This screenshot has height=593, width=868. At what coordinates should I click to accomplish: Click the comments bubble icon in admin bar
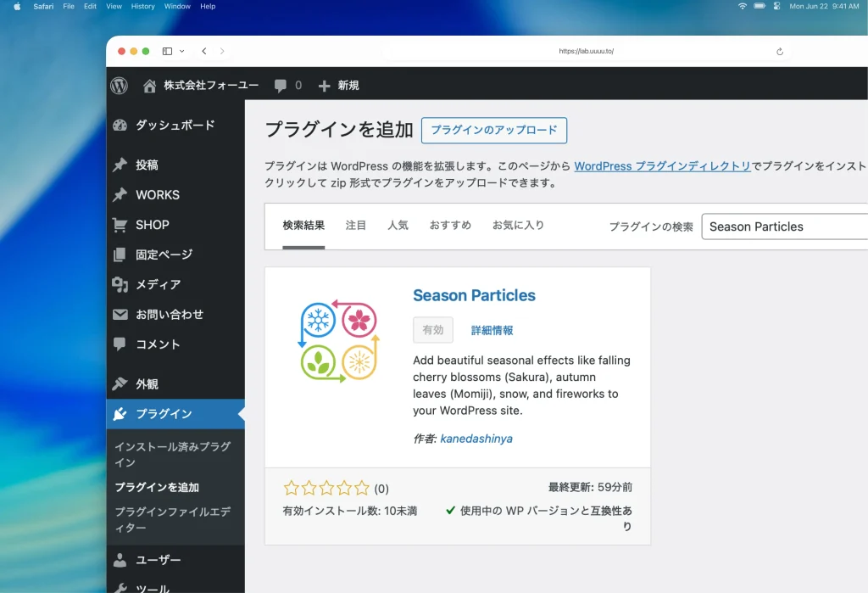pos(281,86)
